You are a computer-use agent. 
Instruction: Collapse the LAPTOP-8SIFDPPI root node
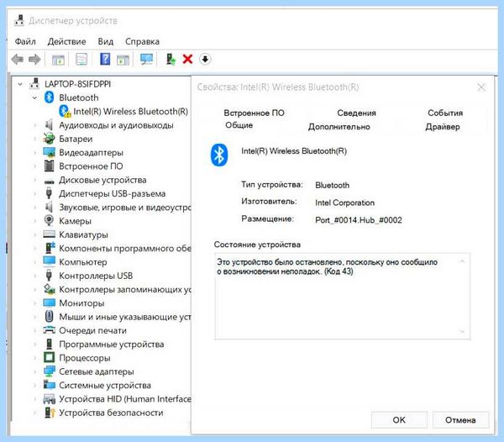point(20,84)
